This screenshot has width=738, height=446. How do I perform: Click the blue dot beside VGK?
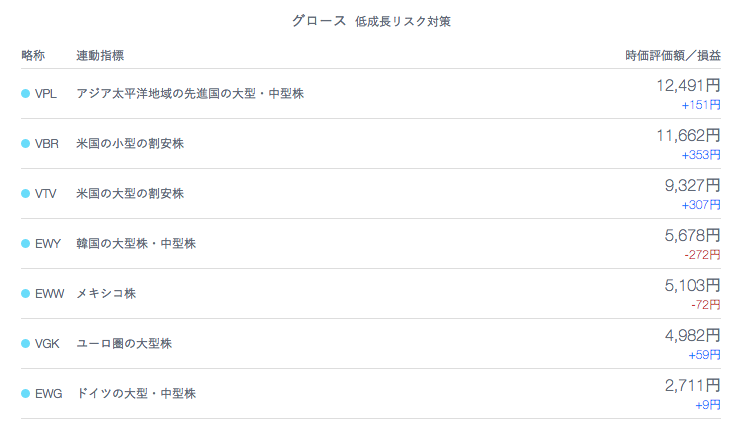(x=26, y=343)
